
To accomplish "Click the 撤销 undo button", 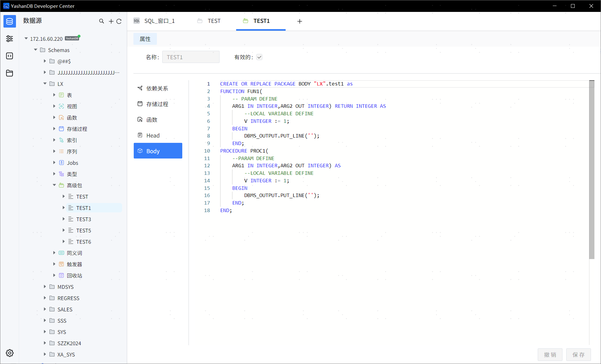I will point(550,355).
